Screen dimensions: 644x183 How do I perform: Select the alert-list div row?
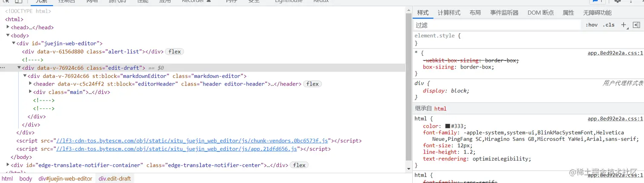pyautogui.click(x=202, y=51)
